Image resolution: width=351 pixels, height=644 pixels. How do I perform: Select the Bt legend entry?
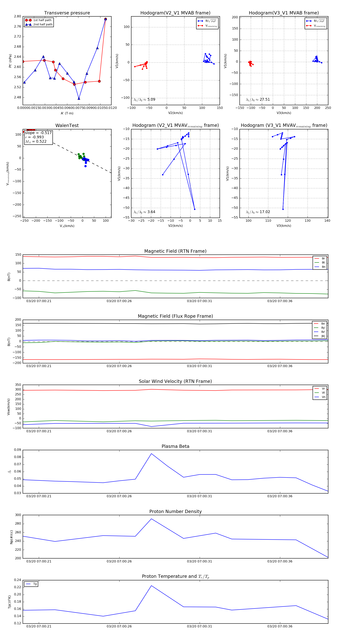320,263
